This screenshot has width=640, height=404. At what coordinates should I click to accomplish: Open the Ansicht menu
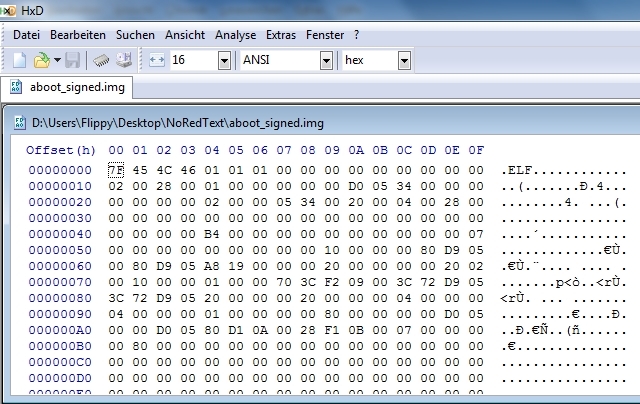185,34
